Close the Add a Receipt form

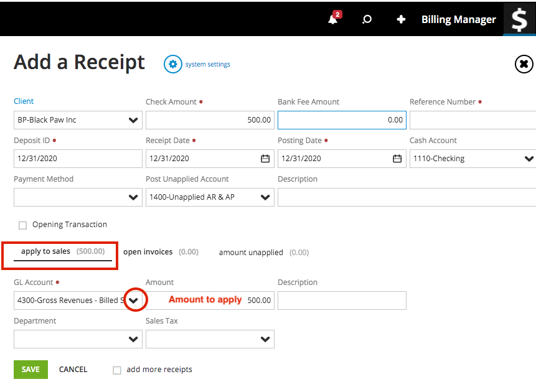coord(524,64)
